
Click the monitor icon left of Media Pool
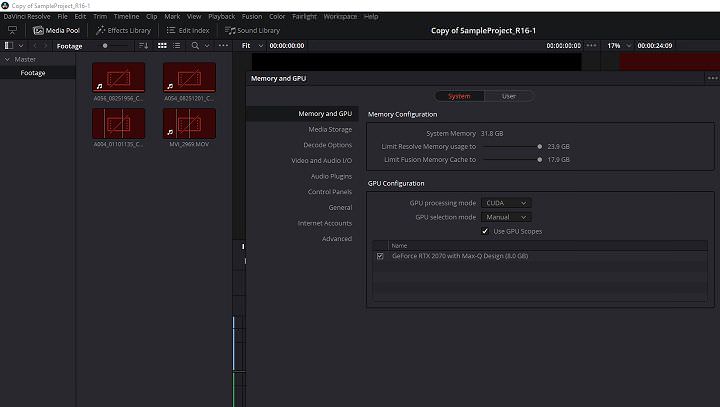[x=12, y=30]
